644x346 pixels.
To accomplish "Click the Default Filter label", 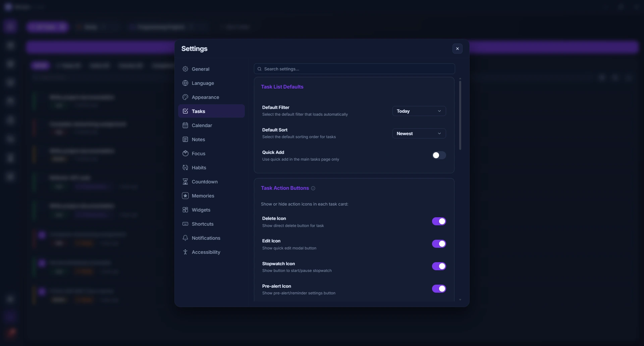I will tap(276, 108).
